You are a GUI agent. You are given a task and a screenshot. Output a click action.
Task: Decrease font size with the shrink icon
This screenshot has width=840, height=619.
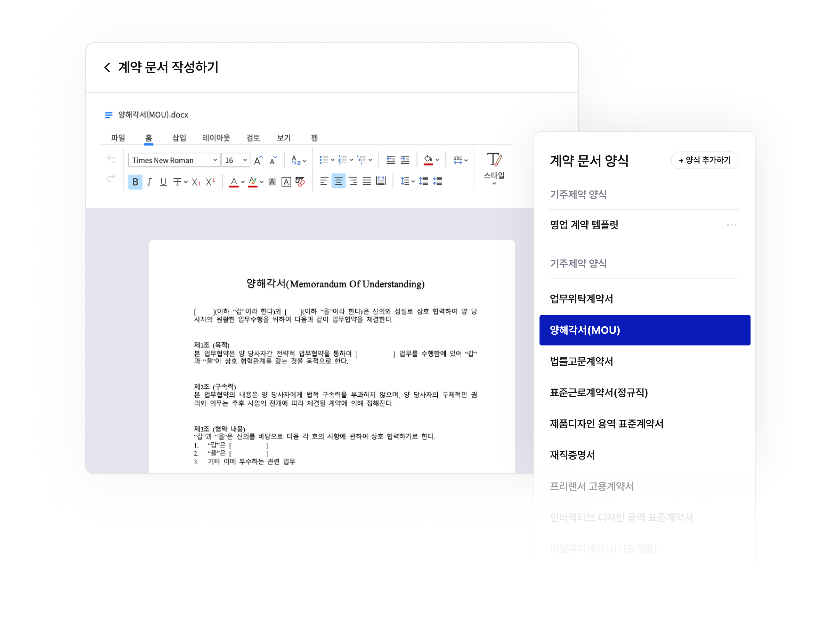274,160
